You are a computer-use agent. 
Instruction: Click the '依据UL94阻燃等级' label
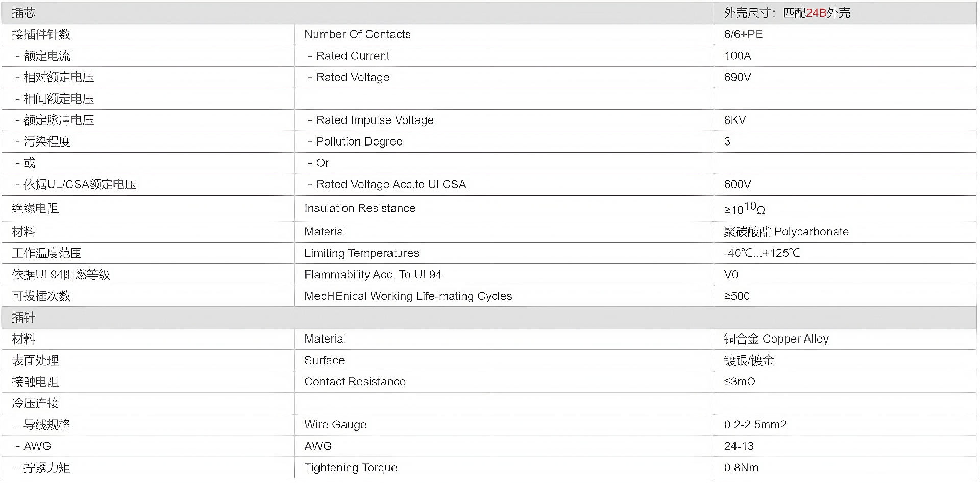[61, 275]
